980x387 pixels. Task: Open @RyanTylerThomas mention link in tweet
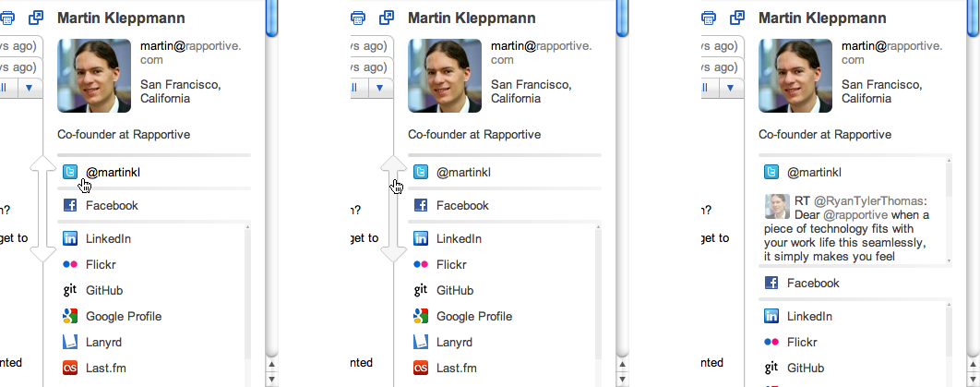(867, 201)
